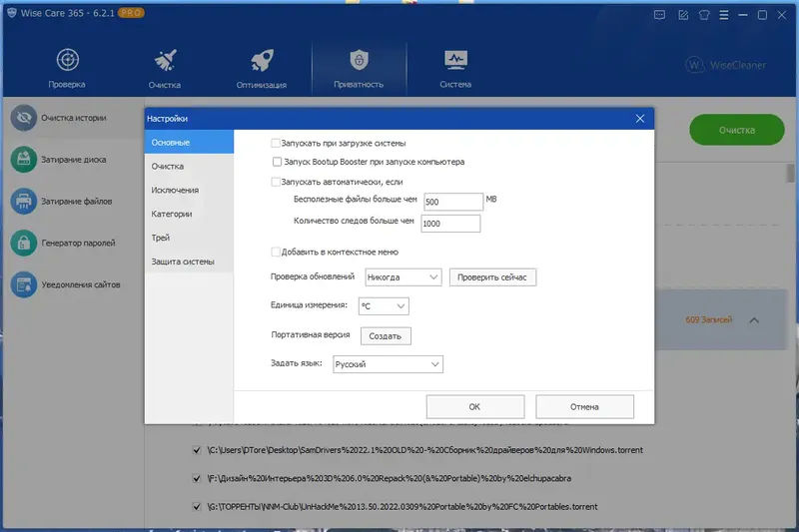This screenshot has width=799, height=532.
Task: Select the Очистка истории sidebar icon
Action: (23, 118)
